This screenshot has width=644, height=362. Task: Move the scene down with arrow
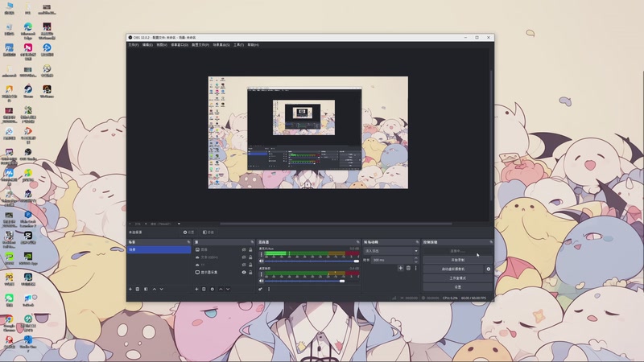coord(162,289)
